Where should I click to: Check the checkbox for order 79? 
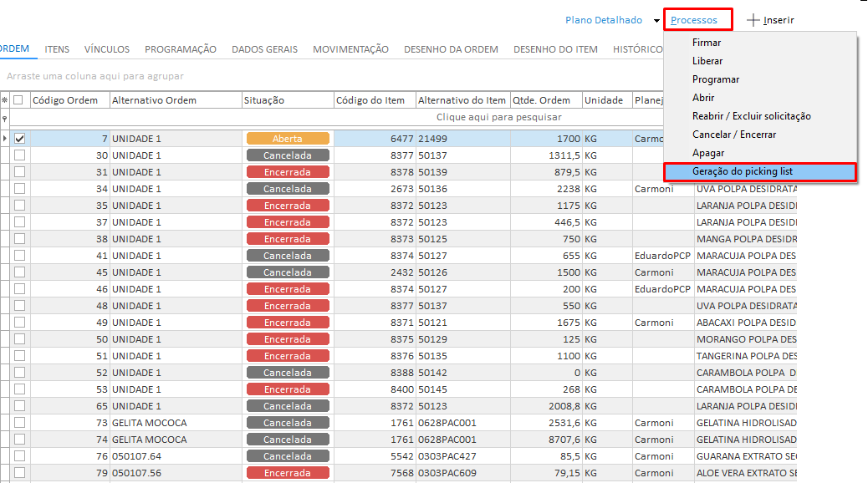tap(20, 473)
